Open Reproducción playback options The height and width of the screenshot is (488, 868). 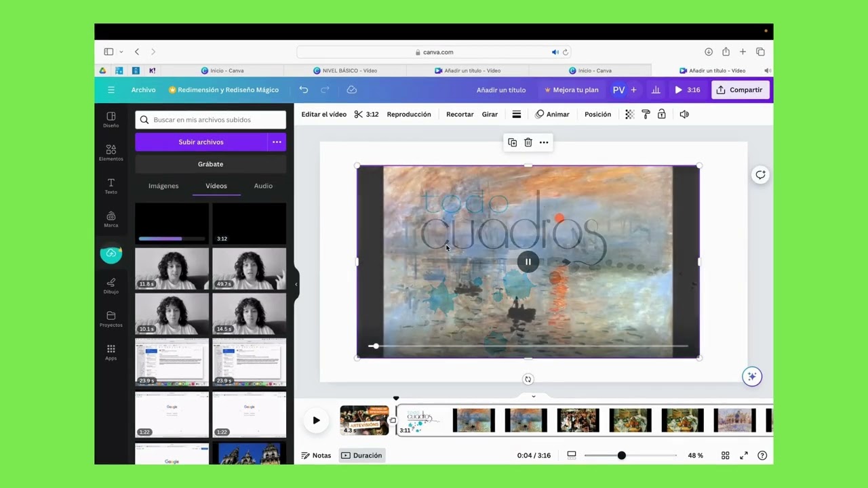click(409, 115)
